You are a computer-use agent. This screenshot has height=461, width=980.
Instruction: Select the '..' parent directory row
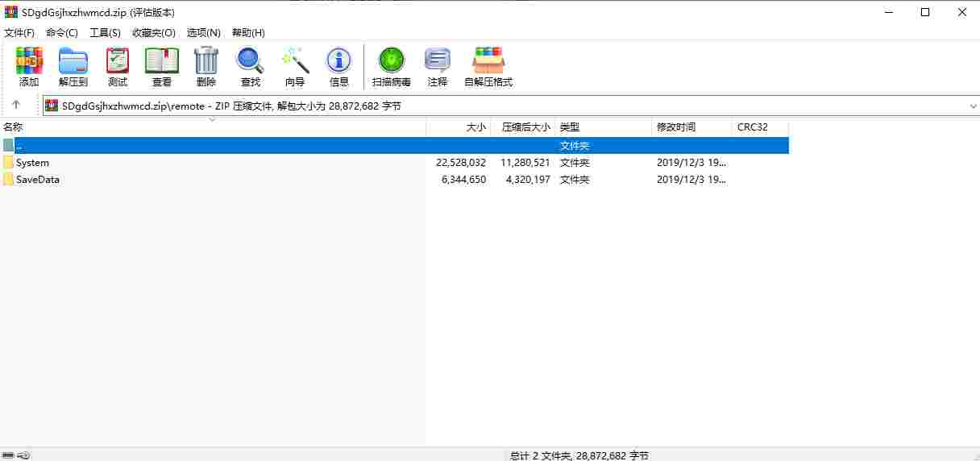click(x=394, y=146)
